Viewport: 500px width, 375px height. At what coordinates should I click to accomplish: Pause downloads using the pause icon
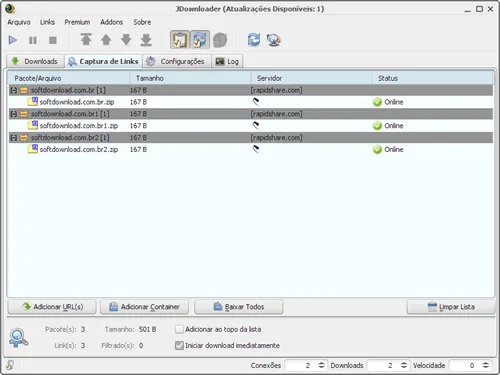(33, 40)
